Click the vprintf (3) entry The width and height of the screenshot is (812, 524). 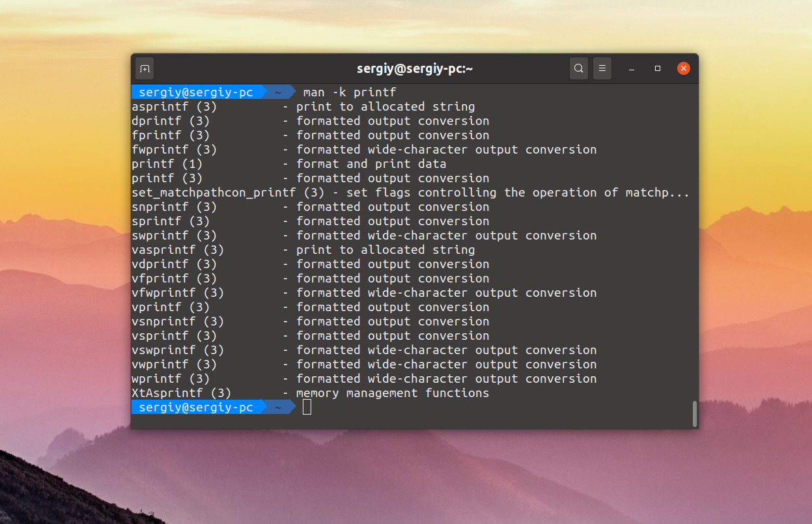coord(171,307)
